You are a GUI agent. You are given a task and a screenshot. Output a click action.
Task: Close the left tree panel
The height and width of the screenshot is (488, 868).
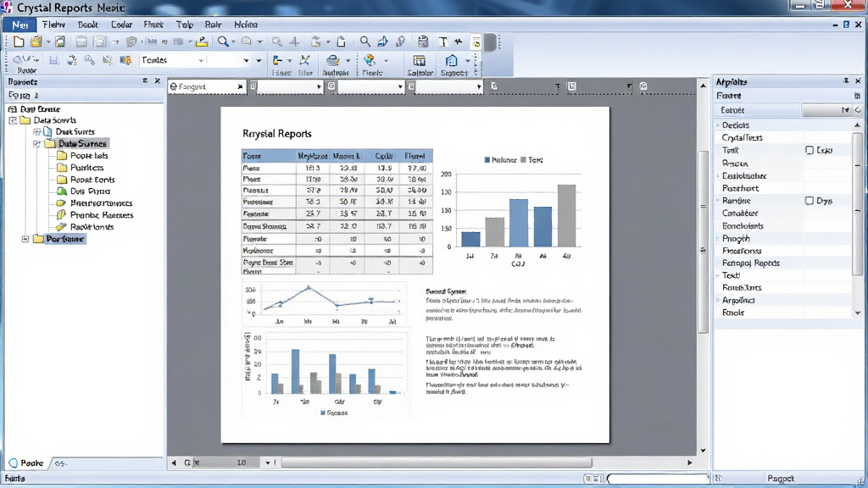(157, 80)
